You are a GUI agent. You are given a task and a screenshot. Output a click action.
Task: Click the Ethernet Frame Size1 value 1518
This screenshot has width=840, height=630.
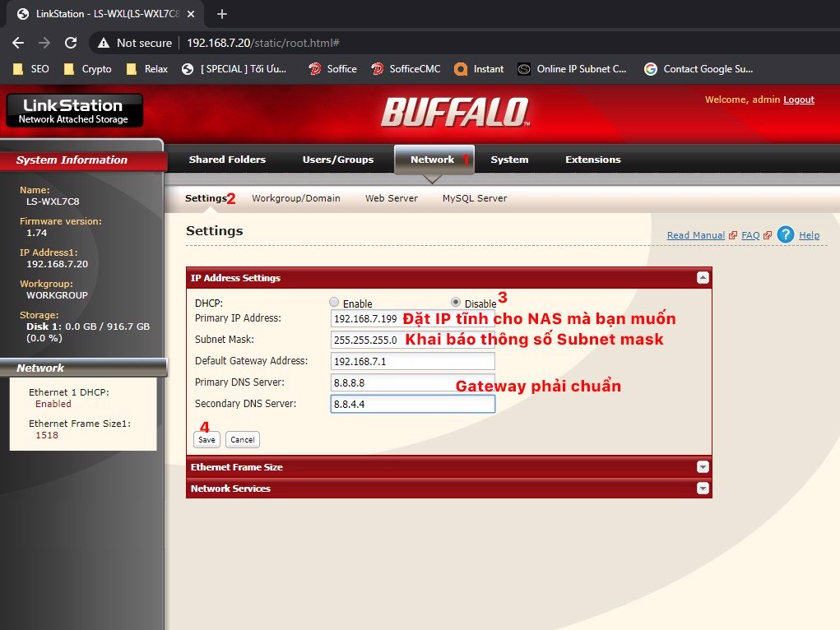click(47, 435)
